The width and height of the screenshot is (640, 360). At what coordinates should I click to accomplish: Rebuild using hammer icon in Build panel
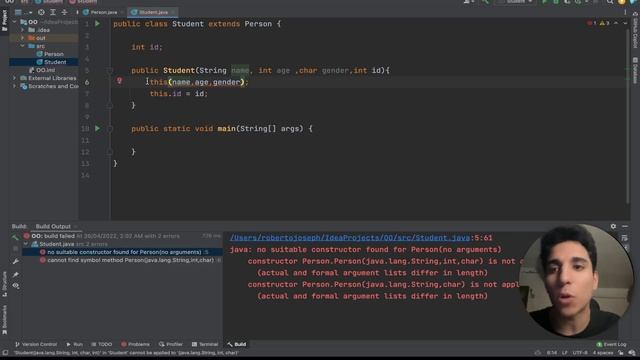pos(16,237)
